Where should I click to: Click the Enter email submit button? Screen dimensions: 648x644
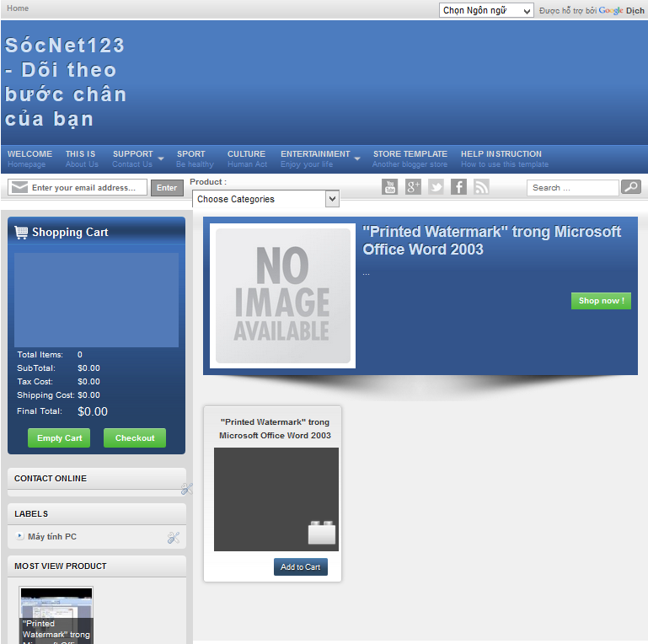(167, 188)
